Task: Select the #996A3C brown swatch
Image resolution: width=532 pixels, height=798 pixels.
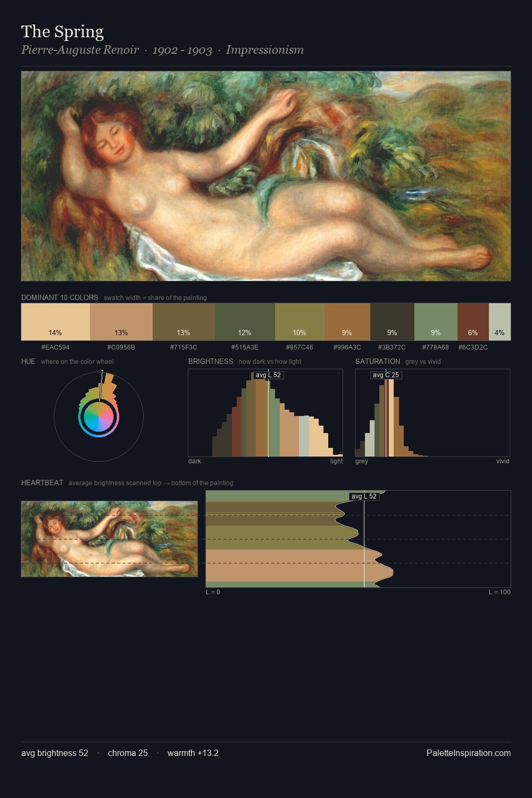Action: click(x=347, y=322)
